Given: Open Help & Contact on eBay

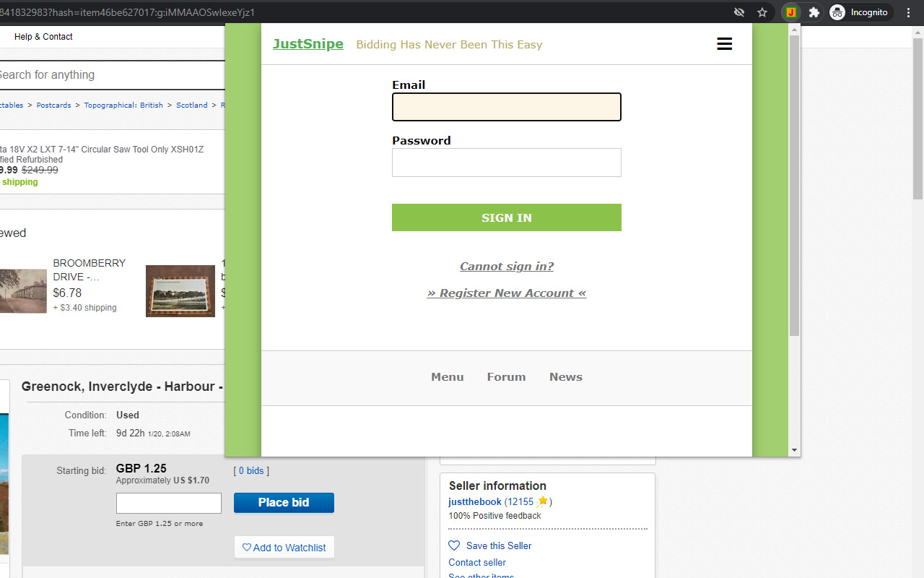Looking at the screenshot, I should 43,37.
